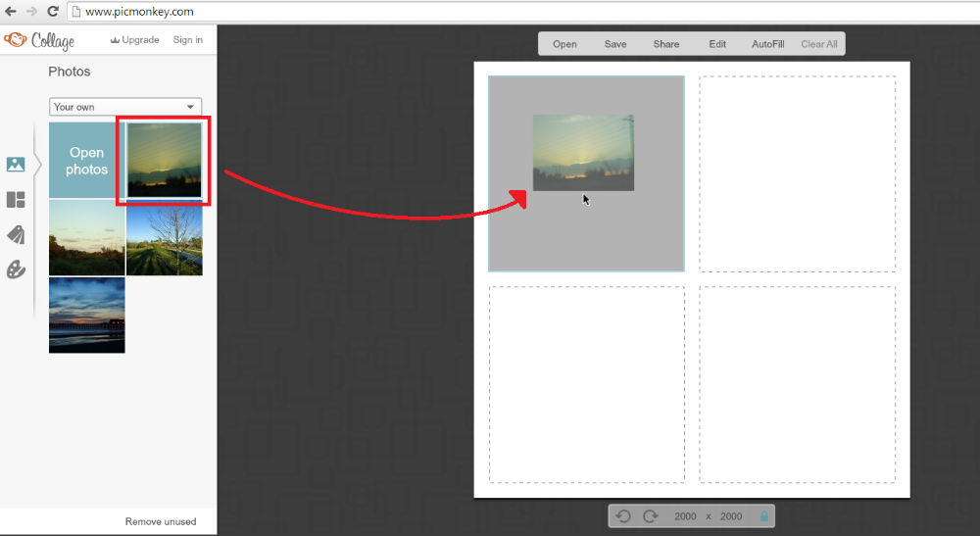Click the collage width field 2000
This screenshot has width=980, height=536.
coord(685,516)
